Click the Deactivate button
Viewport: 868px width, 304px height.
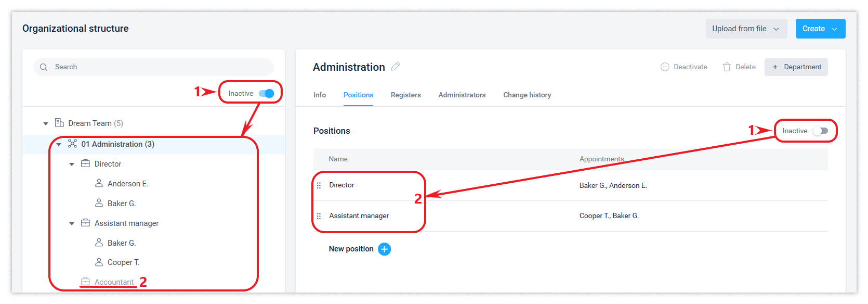point(684,67)
